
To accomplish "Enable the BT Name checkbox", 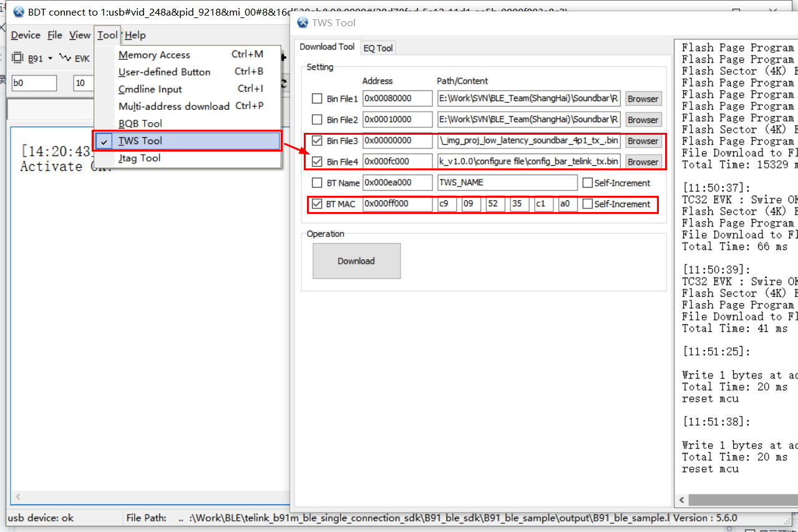I will coord(318,182).
